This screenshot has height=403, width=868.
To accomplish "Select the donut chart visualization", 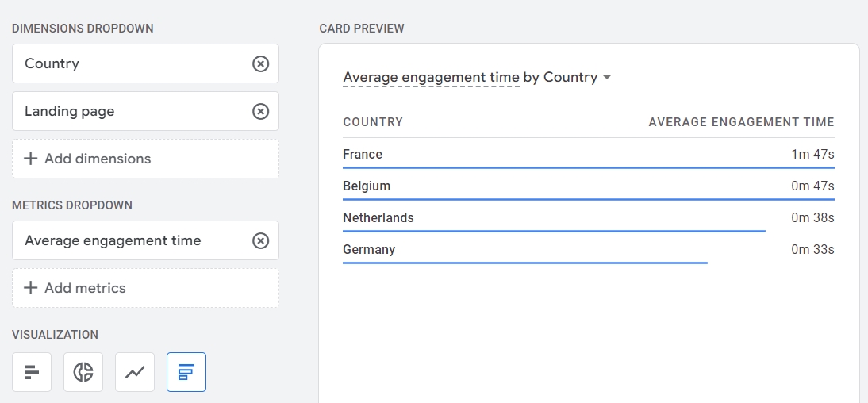I will (83, 372).
